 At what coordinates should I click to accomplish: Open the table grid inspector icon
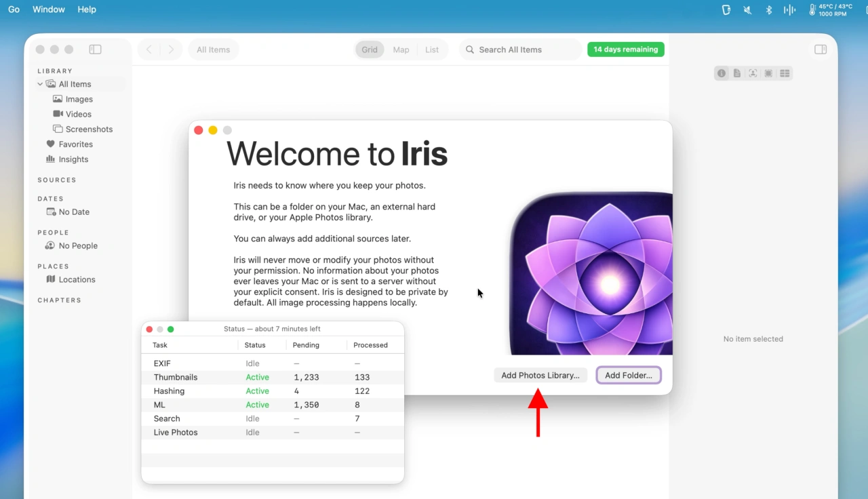(x=785, y=73)
